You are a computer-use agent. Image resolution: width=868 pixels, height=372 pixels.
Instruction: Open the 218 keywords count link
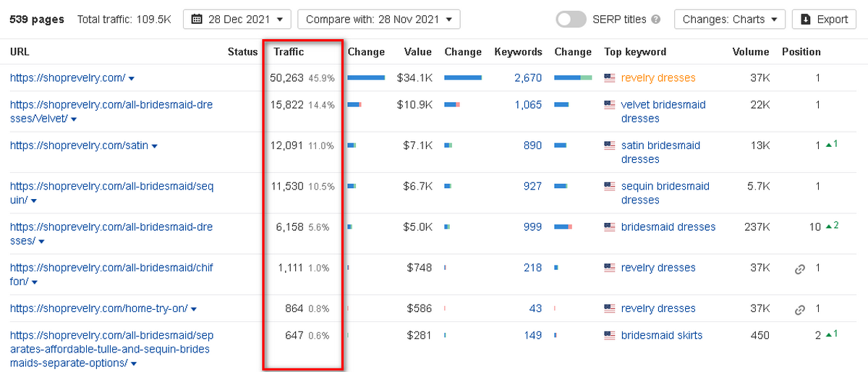tap(532, 267)
